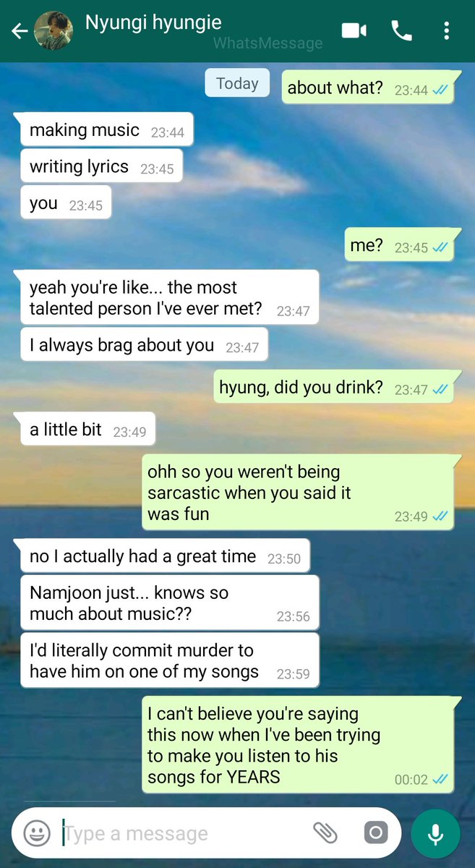Start a video call with Nyungi hyungie
The width and height of the screenshot is (475, 868).
(x=354, y=30)
